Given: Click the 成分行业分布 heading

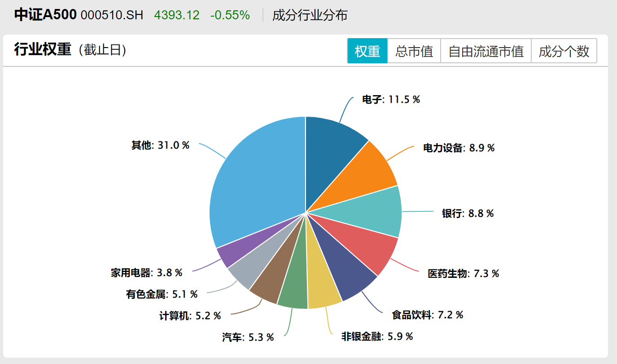Looking at the screenshot, I should coord(310,15).
